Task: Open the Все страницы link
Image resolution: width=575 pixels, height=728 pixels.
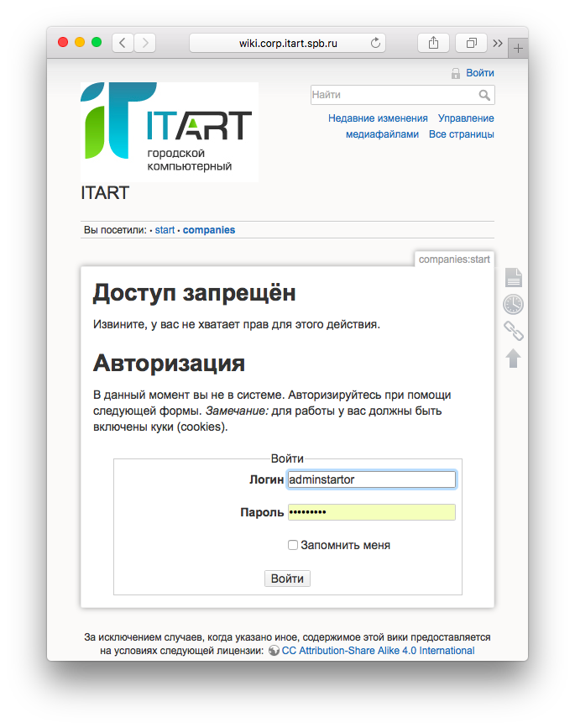Action: [x=461, y=134]
